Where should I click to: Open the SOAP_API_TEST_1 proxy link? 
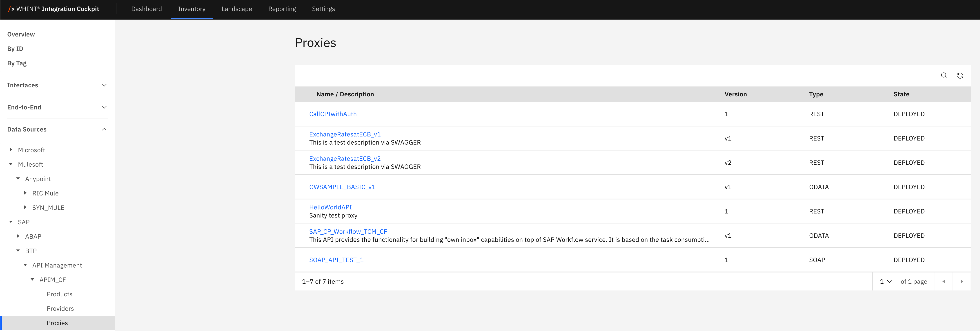tap(336, 260)
